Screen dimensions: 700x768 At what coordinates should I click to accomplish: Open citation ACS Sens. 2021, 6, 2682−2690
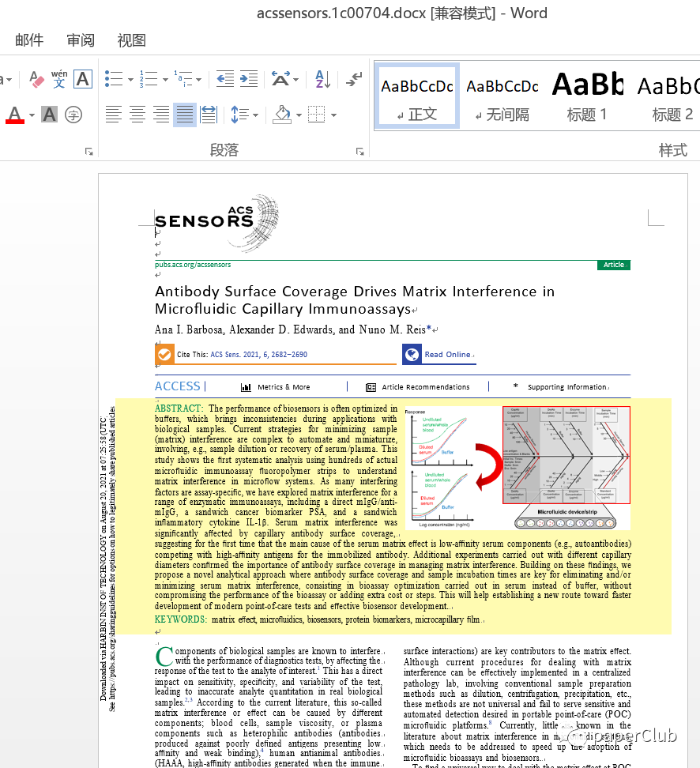(x=258, y=355)
